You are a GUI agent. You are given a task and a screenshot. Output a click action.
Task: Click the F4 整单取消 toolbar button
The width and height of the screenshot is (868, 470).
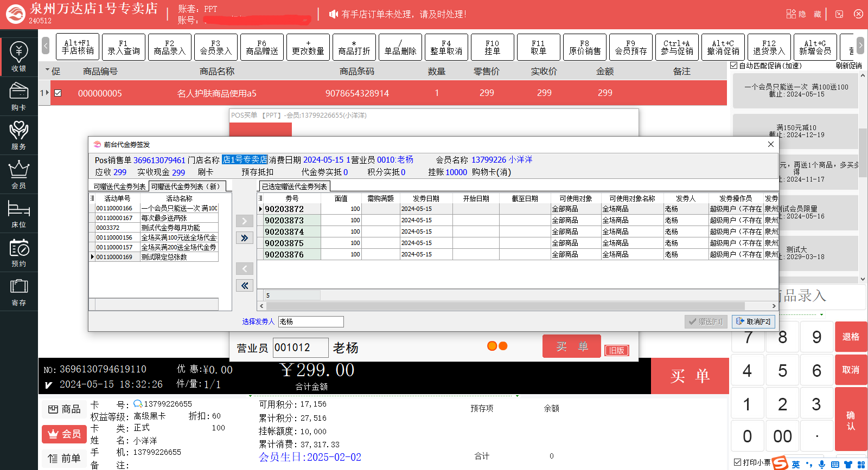pyautogui.click(x=446, y=47)
